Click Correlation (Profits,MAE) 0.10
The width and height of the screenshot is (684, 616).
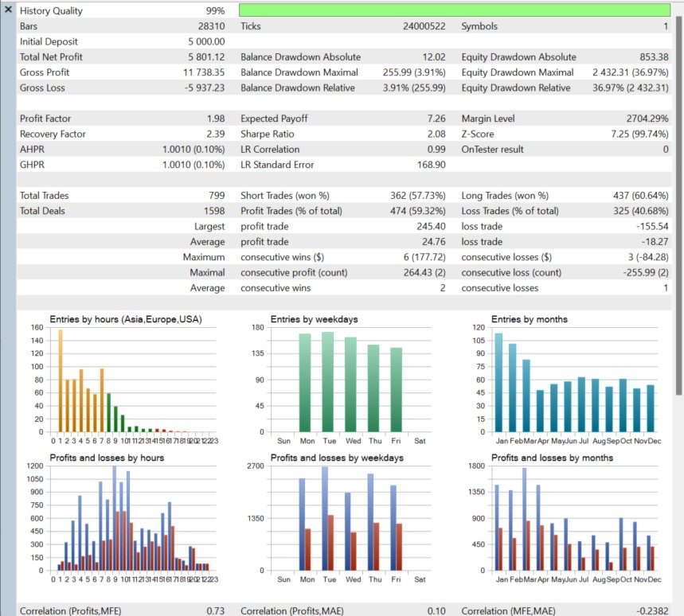click(436, 611)
